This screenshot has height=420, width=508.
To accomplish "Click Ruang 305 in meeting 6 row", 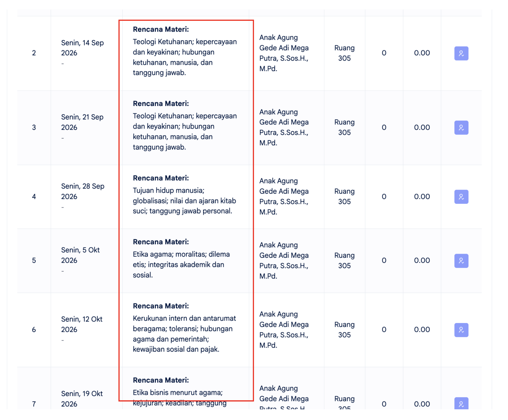I will coord(344,330).
